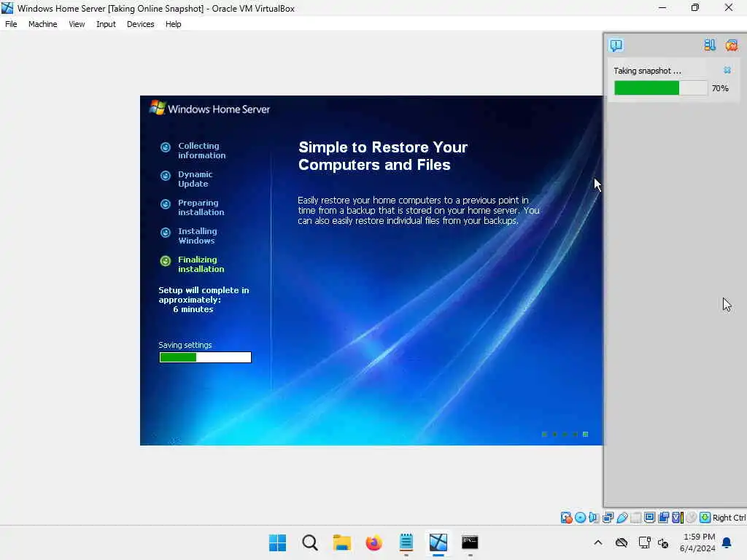Open the File menu
The width and height of the screenshot is (747, 560).
tap(11, 24)
